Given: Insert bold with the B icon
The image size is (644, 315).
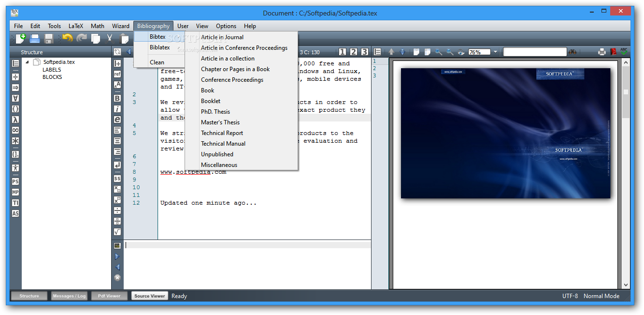Looking at the screenshot, I should 117,98.
